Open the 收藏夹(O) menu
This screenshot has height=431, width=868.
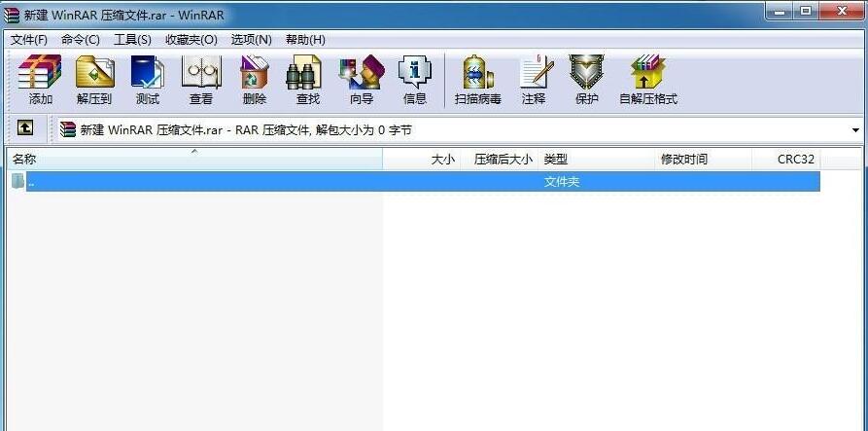[191, 40]
